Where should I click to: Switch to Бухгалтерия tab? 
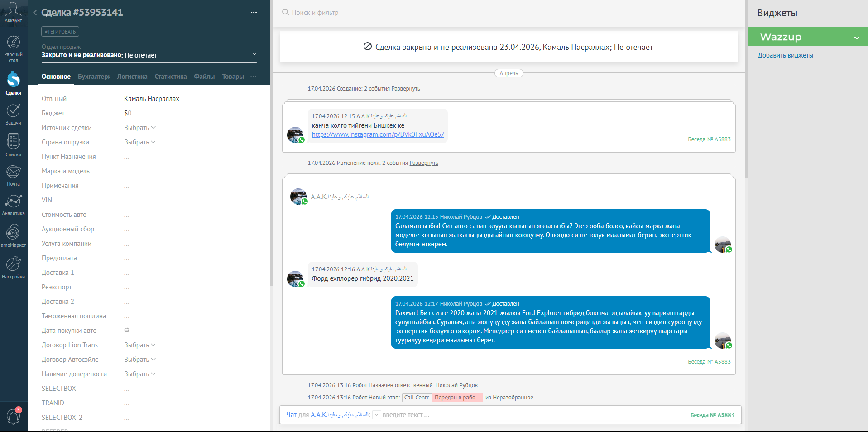coord(94,77)
